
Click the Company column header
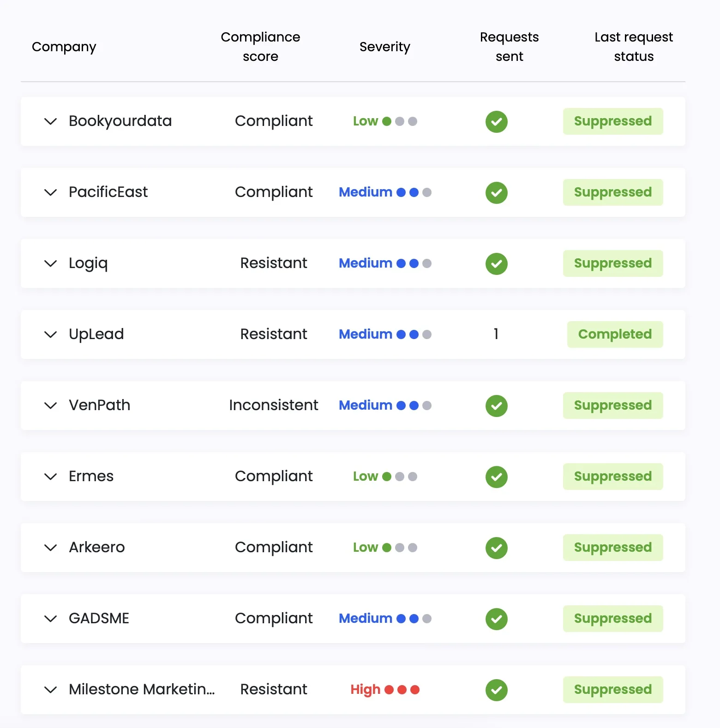[x=64, y=47]
